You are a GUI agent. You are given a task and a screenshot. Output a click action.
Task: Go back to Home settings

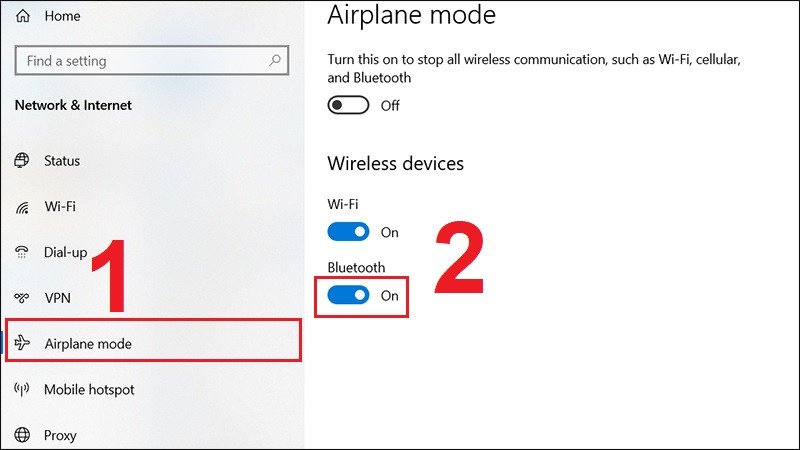63,16
